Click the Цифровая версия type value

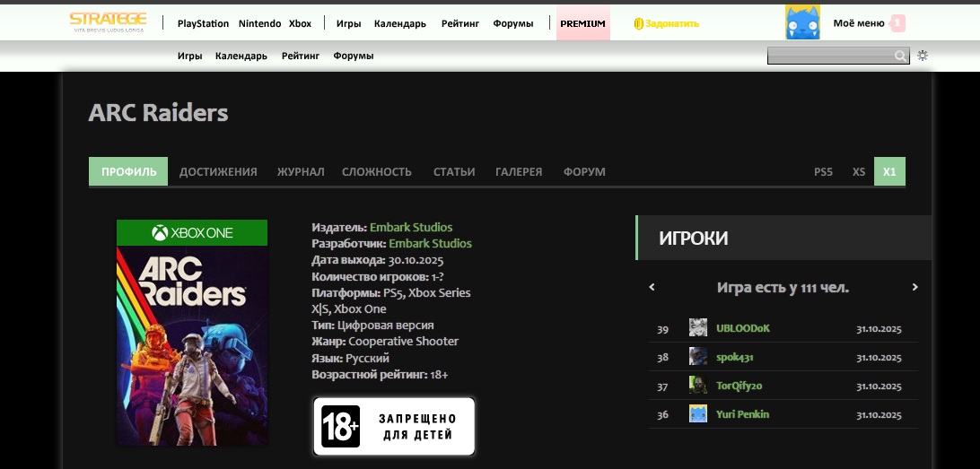tap(386, 326)
